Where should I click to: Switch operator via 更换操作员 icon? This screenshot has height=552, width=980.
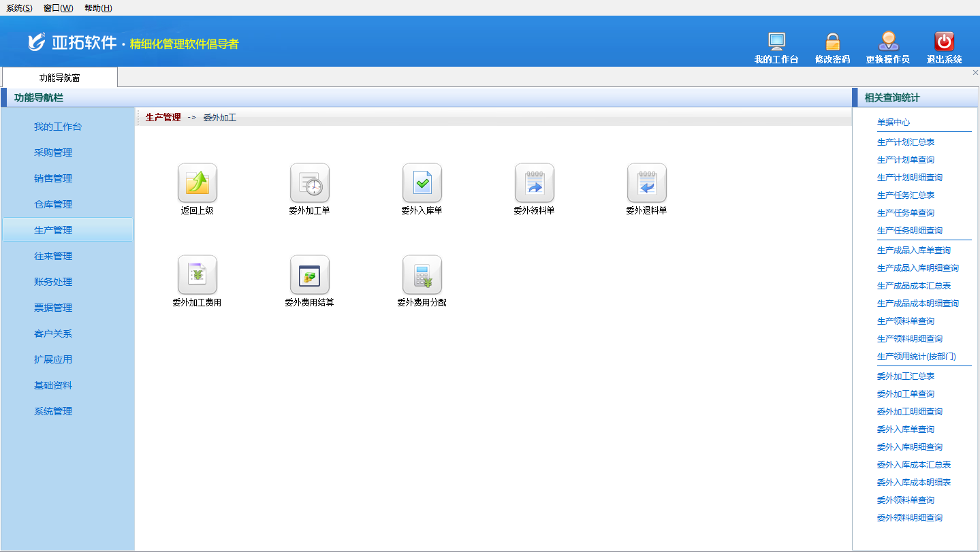click(x=888, y=42)
